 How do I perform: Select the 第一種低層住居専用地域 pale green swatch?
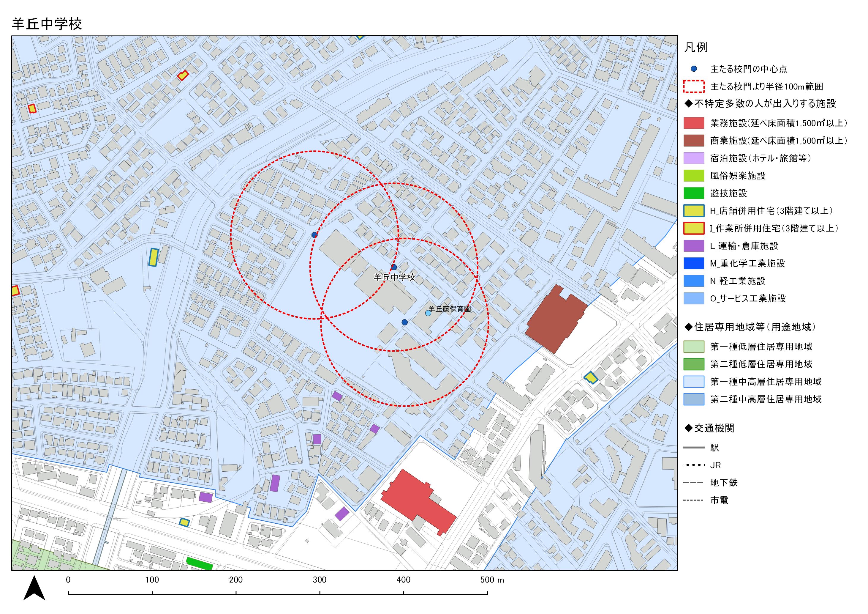point(694,347)
